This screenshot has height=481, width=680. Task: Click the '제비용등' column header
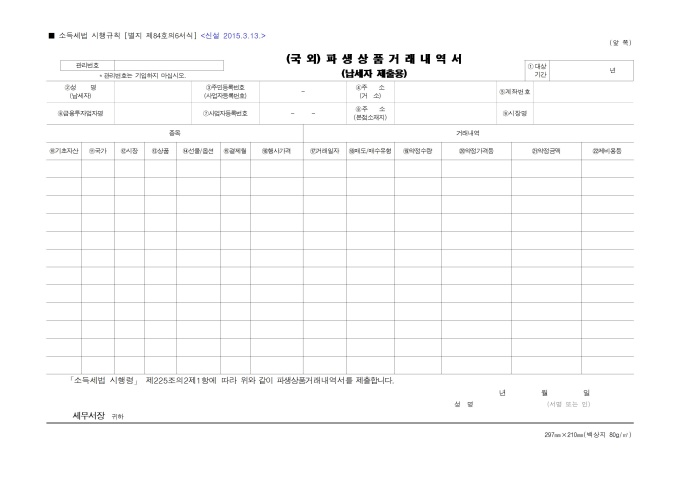pyautogui.click(x=607, y=151)
